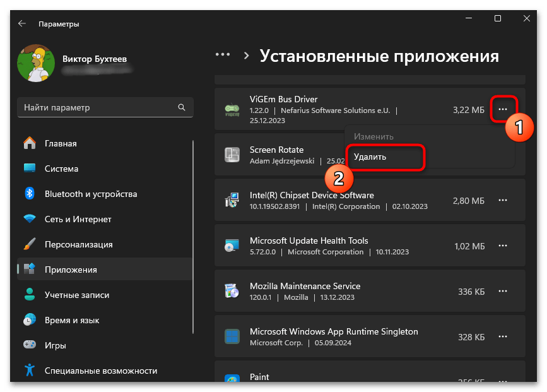Click the ViGEm Bus Driver app icon
This screenshot has height=392, width=547.
[232, 110]
